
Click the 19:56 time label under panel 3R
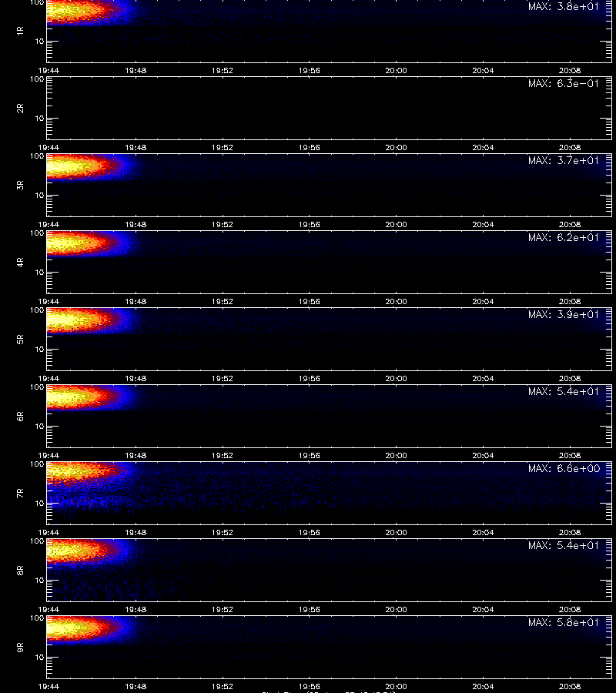[310, 224]
